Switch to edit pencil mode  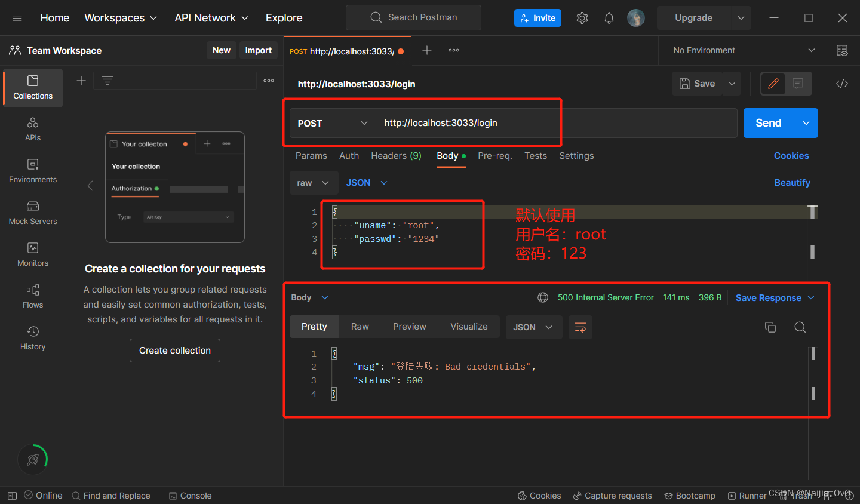click(773, 84)
